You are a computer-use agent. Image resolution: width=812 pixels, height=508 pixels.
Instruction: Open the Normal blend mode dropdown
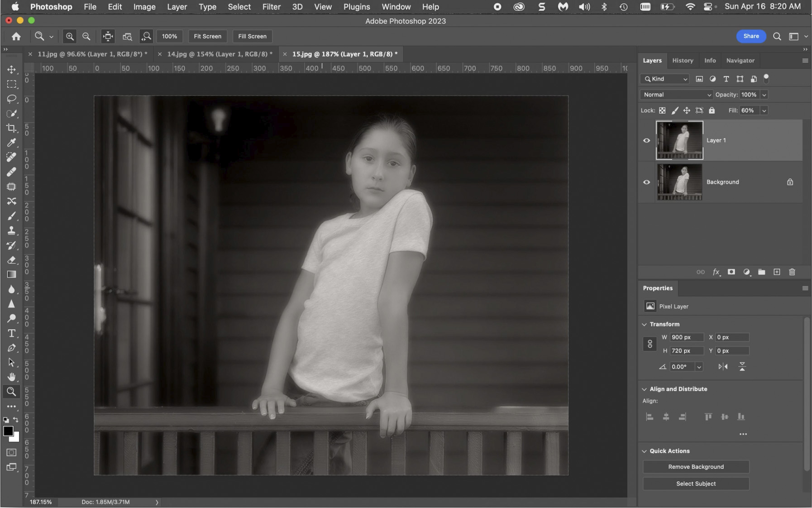(676, 95)
